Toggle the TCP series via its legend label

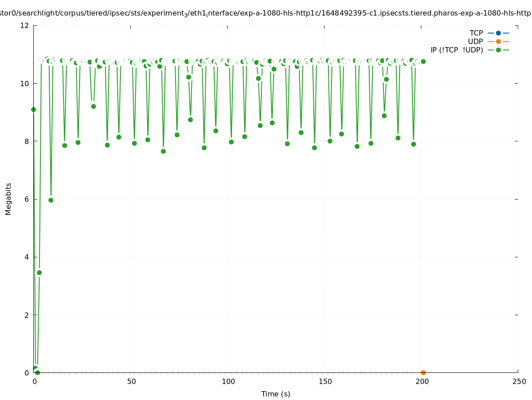tap(476, 33)
